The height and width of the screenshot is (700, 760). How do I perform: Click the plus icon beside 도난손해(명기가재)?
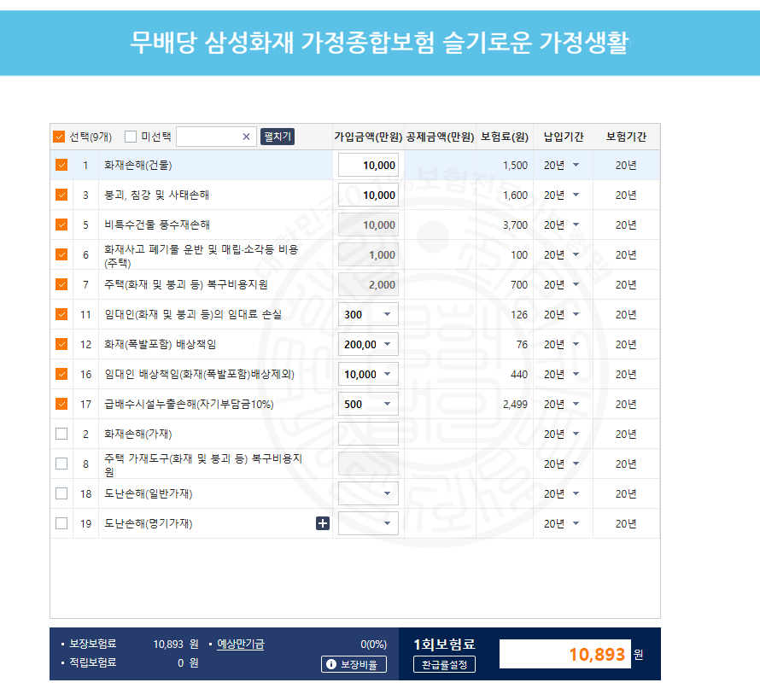pyautogui.click(x=323, y=522)
